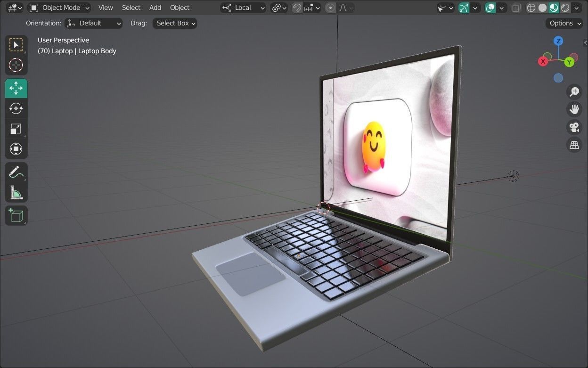Choose the Add Cube tool

tap(16, 215)
